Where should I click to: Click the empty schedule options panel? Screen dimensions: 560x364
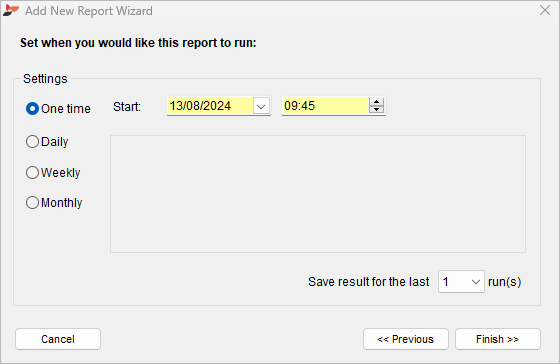(x=318, y=194)
